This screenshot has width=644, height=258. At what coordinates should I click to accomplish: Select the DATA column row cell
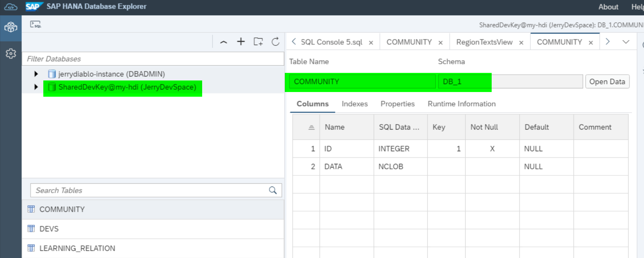tap(347, 167)
